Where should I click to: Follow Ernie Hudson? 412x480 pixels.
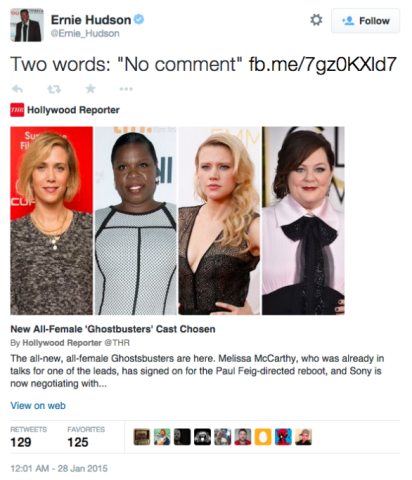[x=365, y=21]
